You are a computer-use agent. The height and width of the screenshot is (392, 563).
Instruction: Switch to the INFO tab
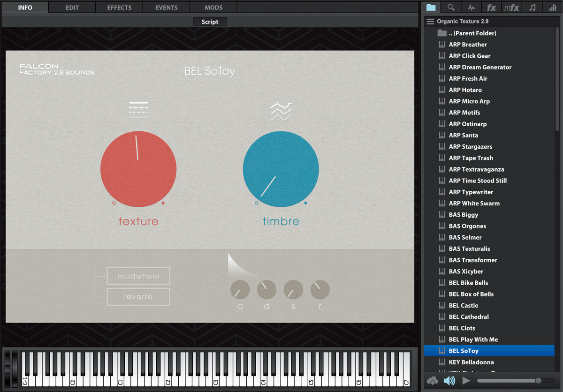pos(25,8)
